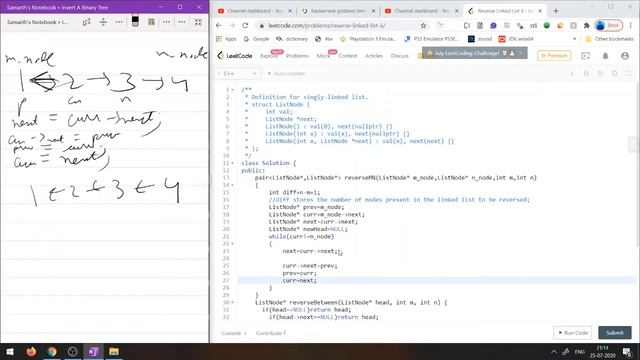Click the LeetCode logo
This screenshot has width=640, height=360.
coord(235,56)
